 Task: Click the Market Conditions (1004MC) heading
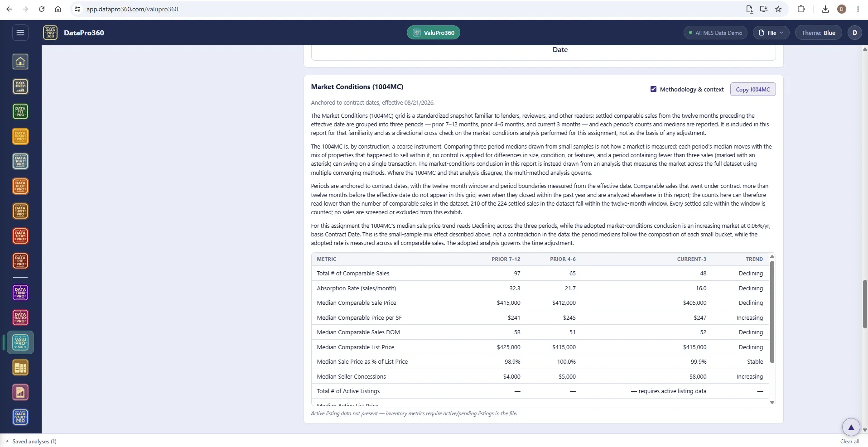tap(357, 87)
